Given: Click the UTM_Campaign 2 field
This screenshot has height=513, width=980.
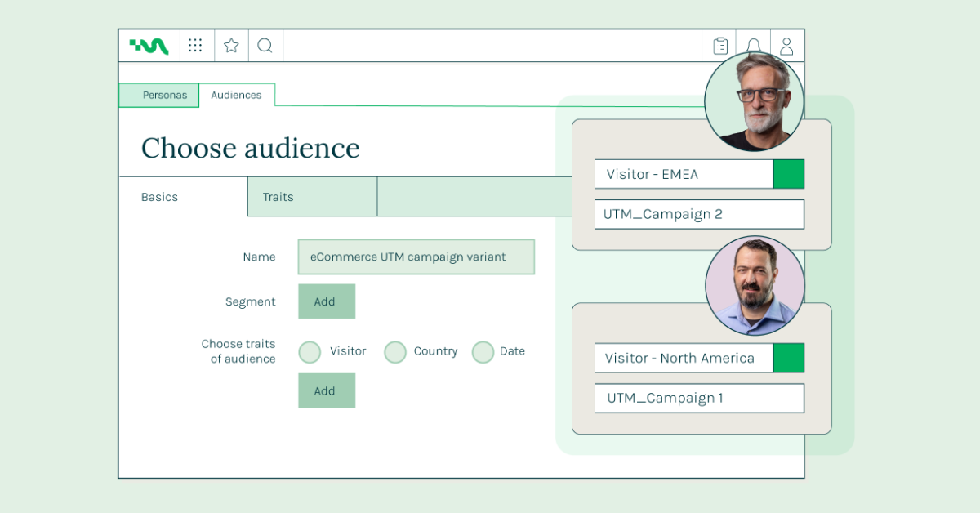Looking at the screenshot, I should [698, 214].
